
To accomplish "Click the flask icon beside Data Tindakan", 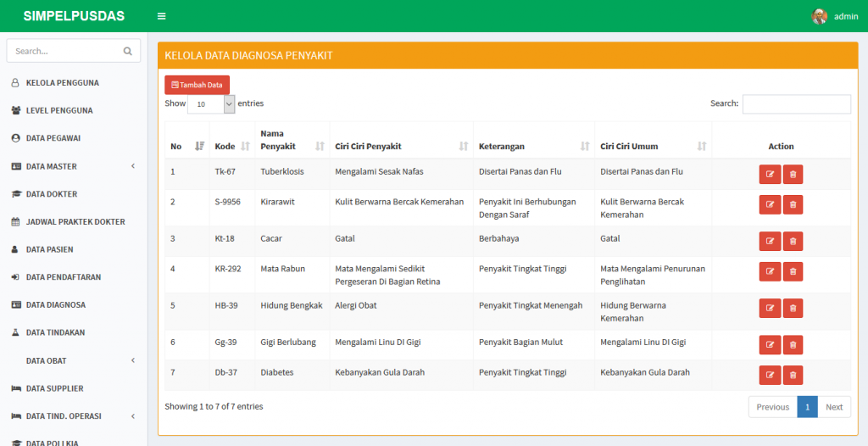I will 15,332.
